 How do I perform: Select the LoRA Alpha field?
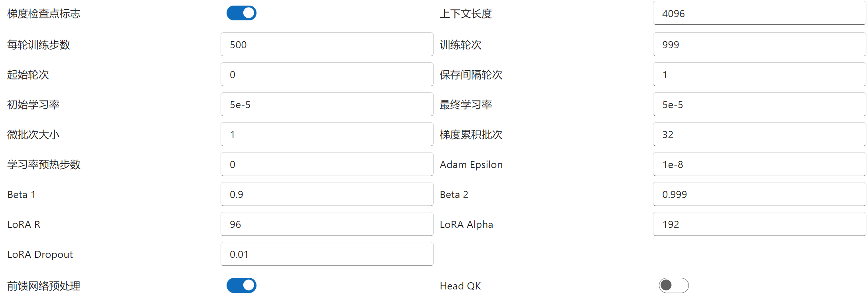759,224
